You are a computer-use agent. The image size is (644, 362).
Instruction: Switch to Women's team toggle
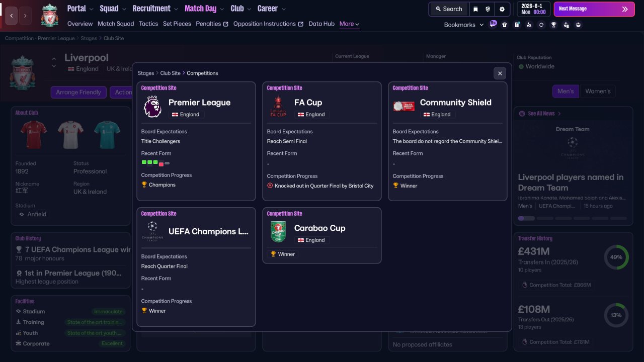click(598, 91)
